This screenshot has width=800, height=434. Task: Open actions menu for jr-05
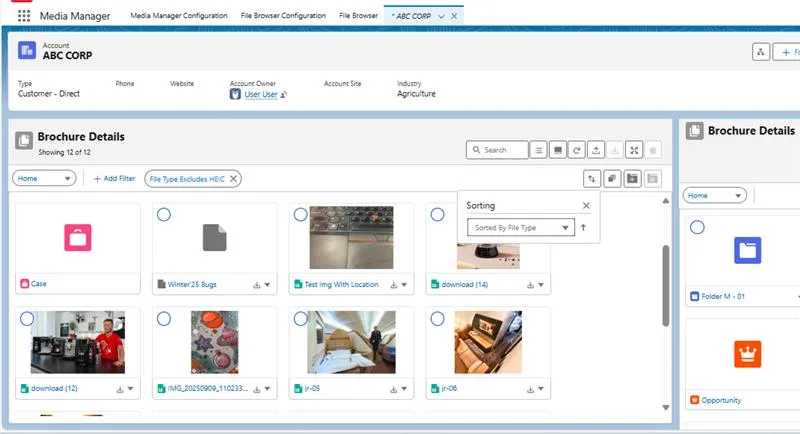coord(404,389)
